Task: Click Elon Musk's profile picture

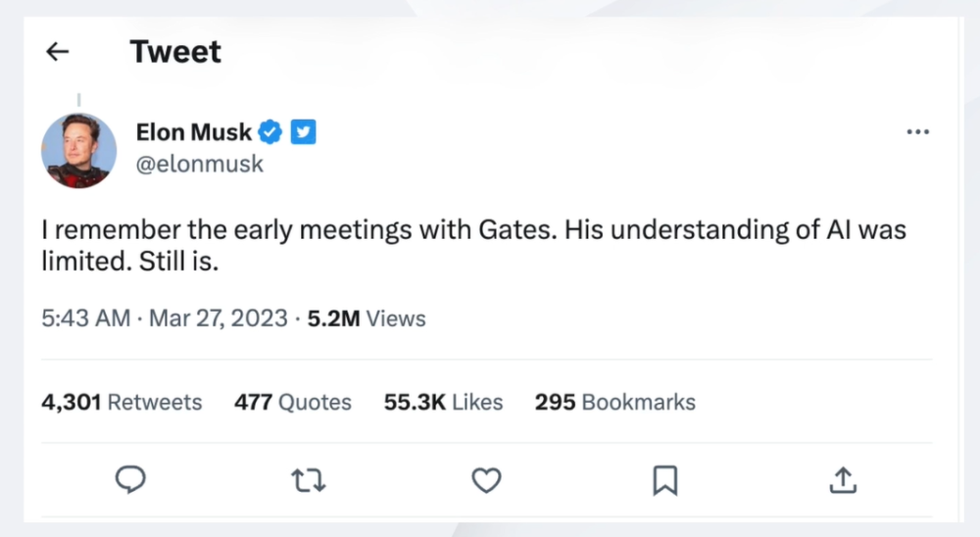Action: coord(78,151)
